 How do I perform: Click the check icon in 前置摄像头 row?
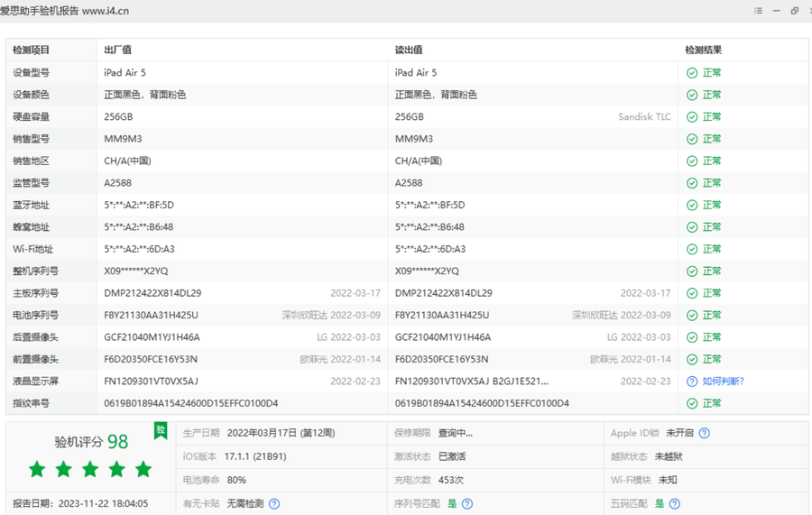(692, 359)
